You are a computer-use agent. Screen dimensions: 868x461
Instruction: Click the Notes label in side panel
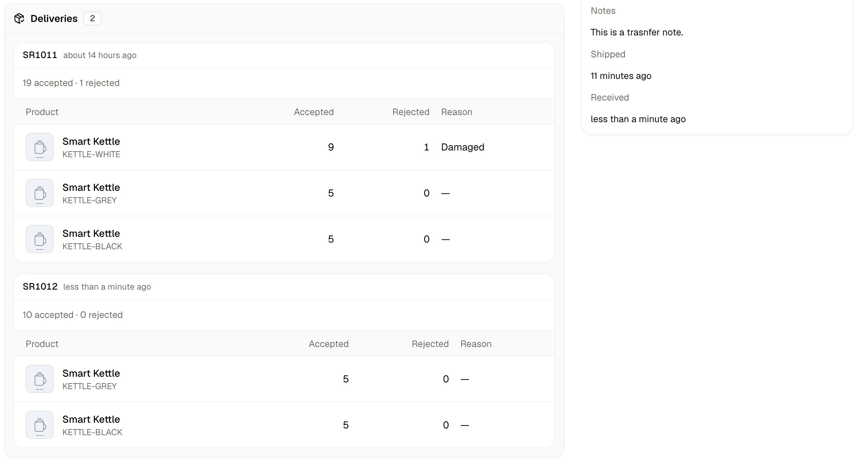603,11
